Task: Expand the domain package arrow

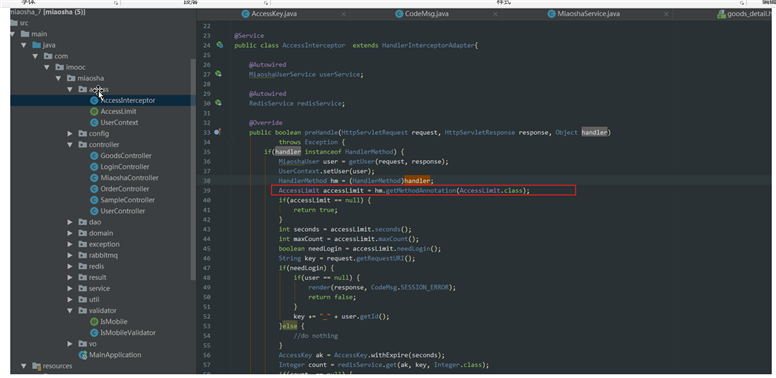Action: click(x=70, y=233)
